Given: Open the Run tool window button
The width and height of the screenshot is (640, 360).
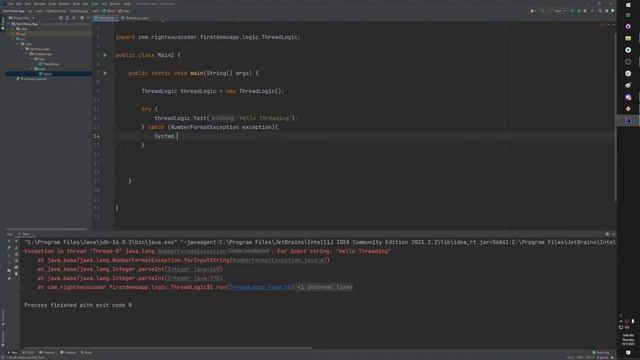Looking at the screenshot, I should pyautogui.click(x=13, y=352).
